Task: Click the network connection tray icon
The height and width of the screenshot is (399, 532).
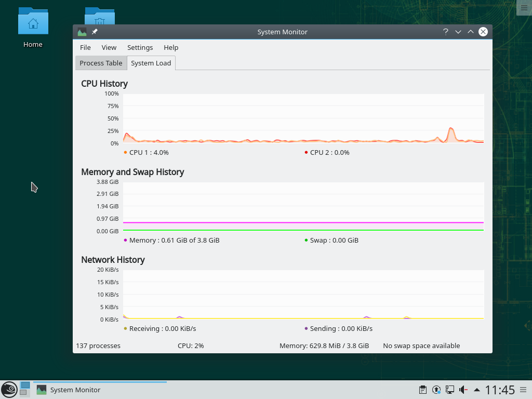Action: click(x=450, y=390)
